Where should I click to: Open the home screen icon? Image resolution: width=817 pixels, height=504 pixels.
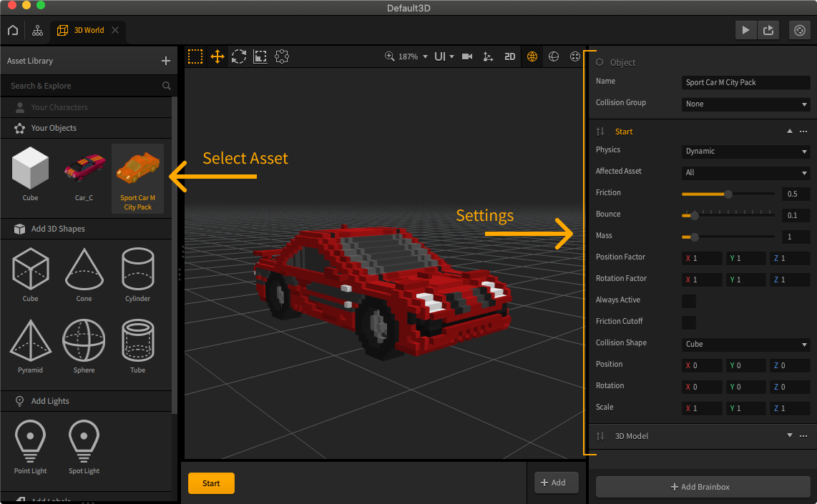pyautogui.click(x=13, y=30)
